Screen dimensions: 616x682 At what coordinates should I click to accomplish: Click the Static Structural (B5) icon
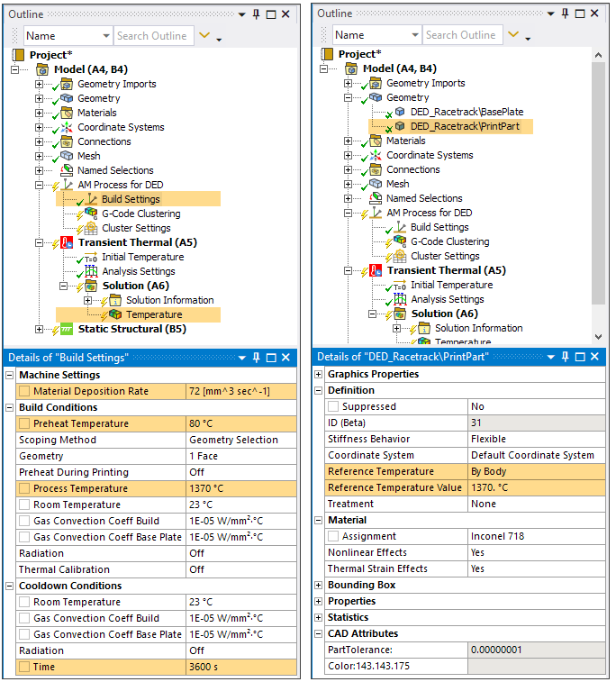67,329
